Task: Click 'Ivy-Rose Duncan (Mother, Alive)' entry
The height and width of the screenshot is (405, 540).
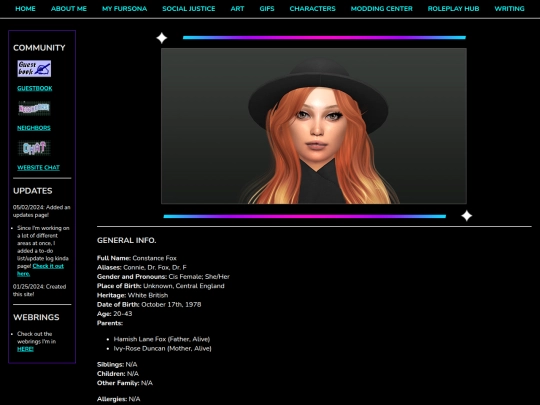Action: point(163,349)
